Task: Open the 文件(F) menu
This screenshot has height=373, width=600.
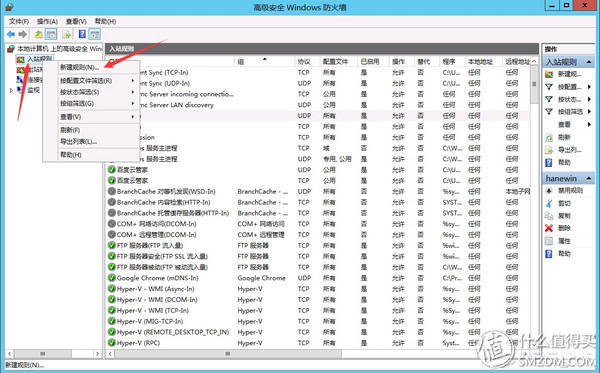Action: 19,21
